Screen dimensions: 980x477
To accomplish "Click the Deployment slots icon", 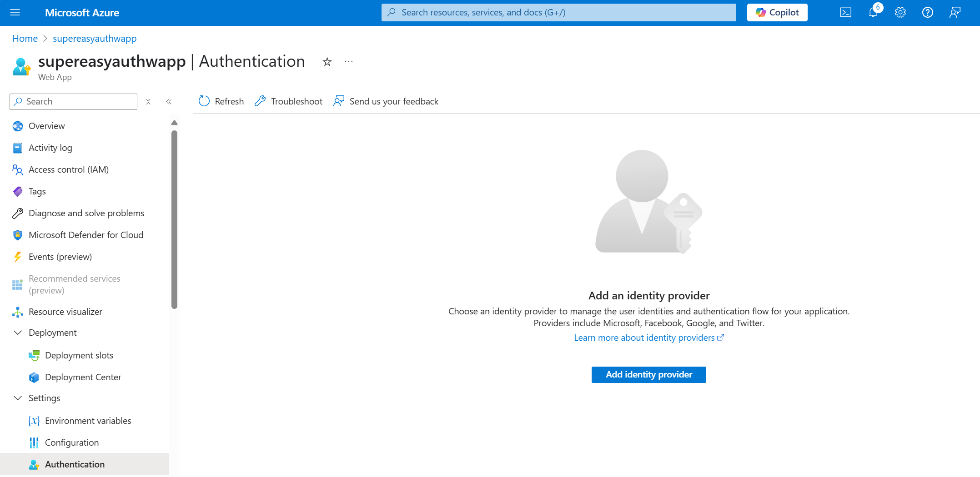I will (34, 355).
